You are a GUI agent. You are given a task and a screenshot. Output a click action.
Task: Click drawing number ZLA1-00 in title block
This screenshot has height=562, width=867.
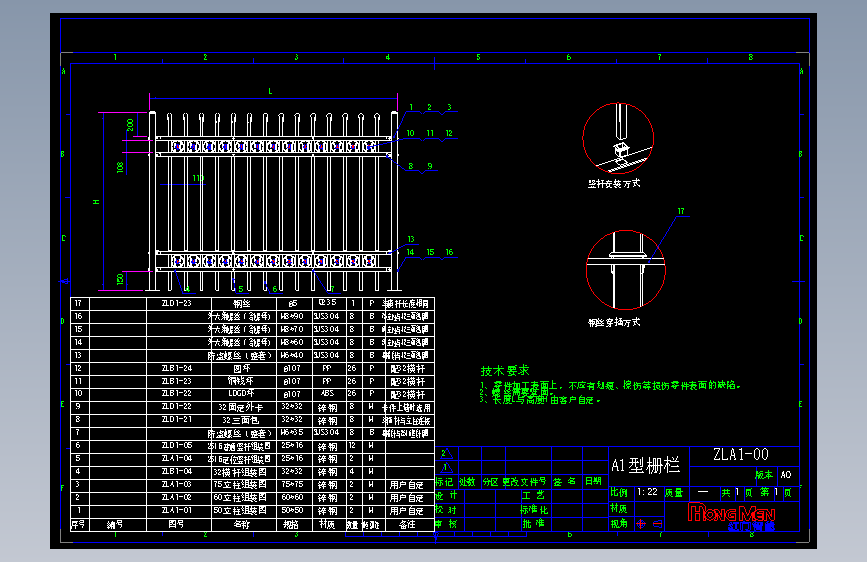(740, 455)
